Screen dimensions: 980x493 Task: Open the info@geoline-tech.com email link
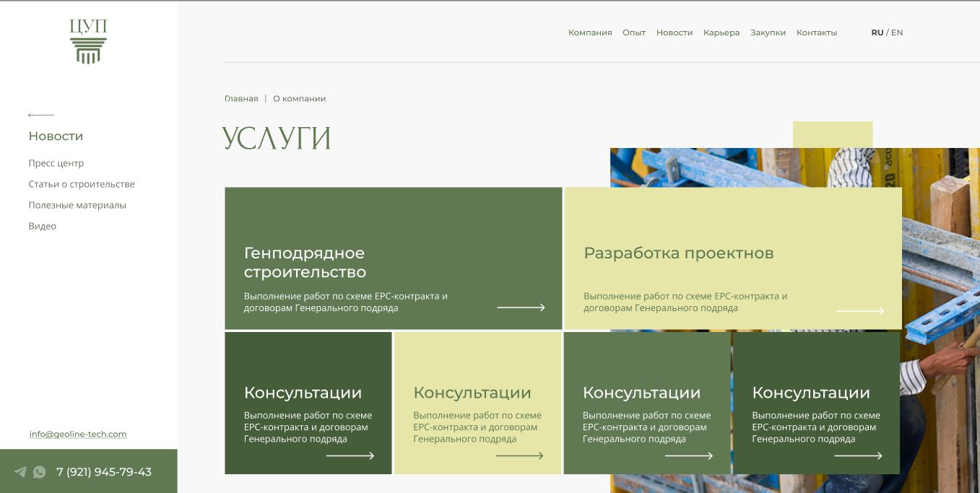tap(77, 433)
